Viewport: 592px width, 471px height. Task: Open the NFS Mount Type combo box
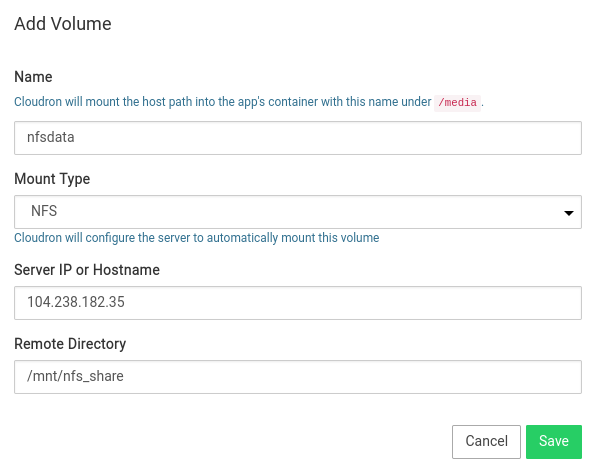coord(298,212)
